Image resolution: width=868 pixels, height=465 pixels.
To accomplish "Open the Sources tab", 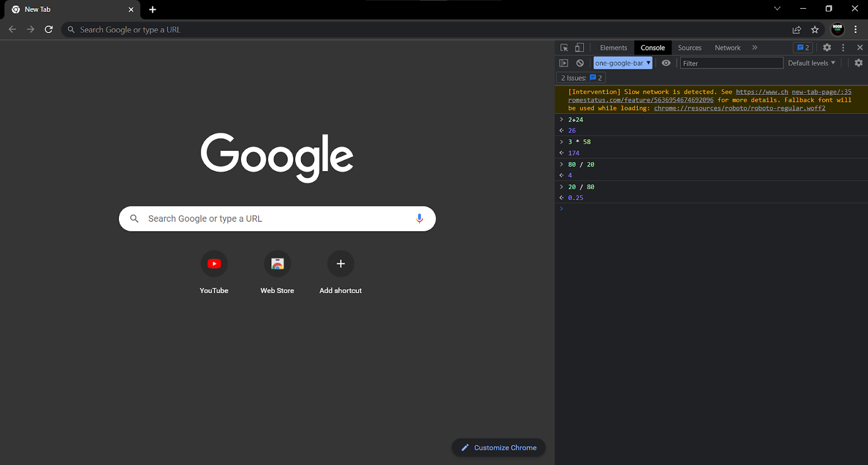I will tap(690, 48).
